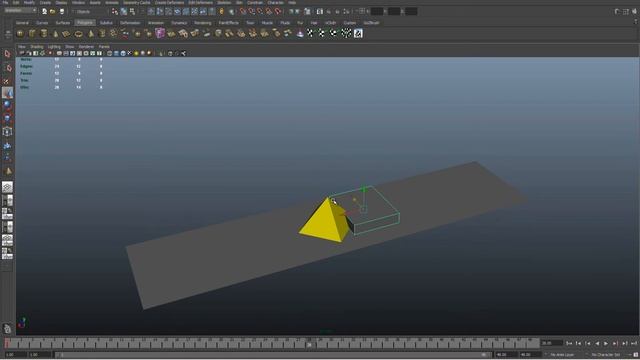
Task: Click the current frame input field
Action: coord(552,343)
